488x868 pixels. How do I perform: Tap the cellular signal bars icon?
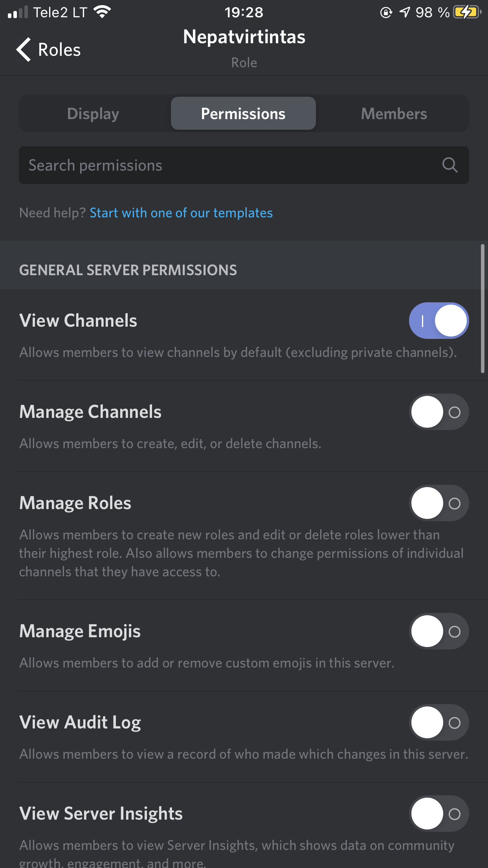(x=18, y=12)
